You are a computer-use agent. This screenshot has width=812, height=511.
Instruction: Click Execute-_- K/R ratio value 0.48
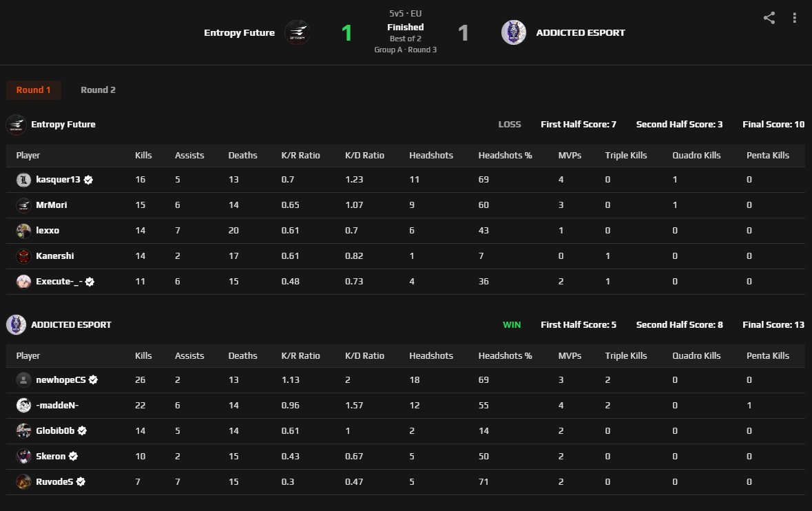290,281
